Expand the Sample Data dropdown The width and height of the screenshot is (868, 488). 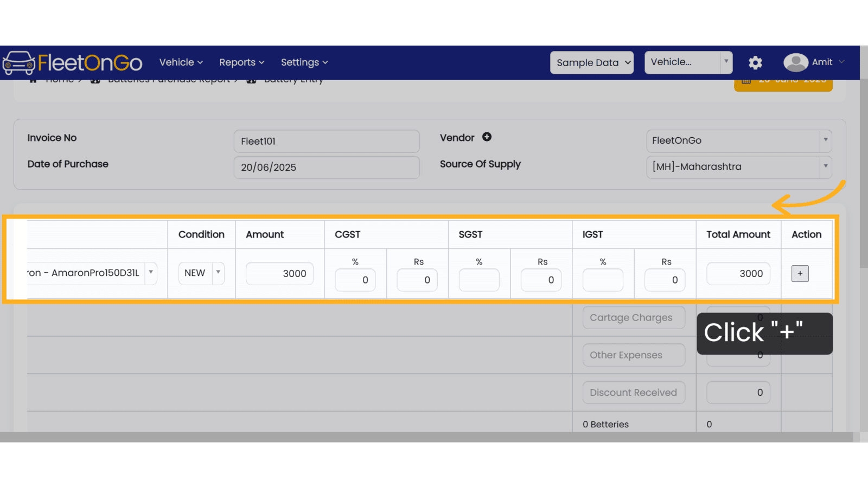point(592,62)
